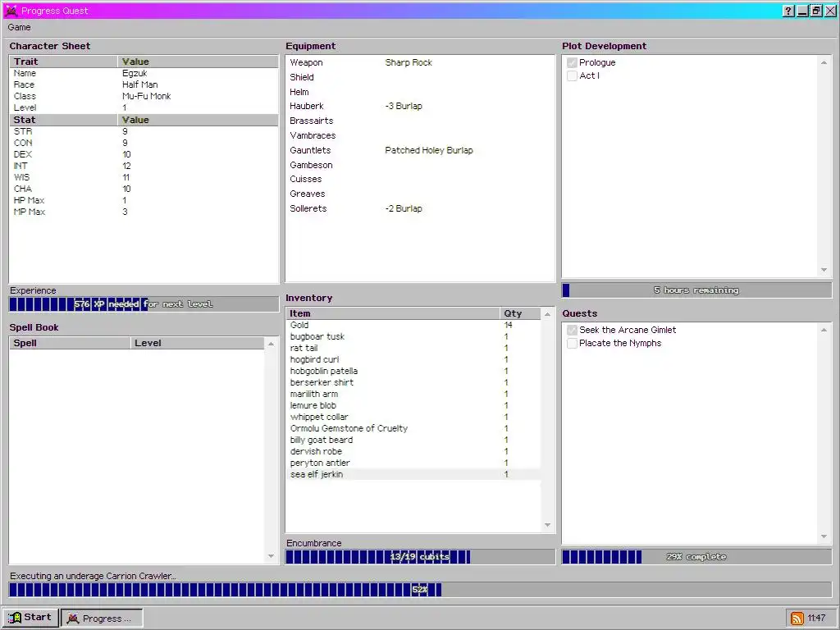The image size is (840, 630).
Task: Click up arrow of Quests scrollbar
Action: pos(824,330)
